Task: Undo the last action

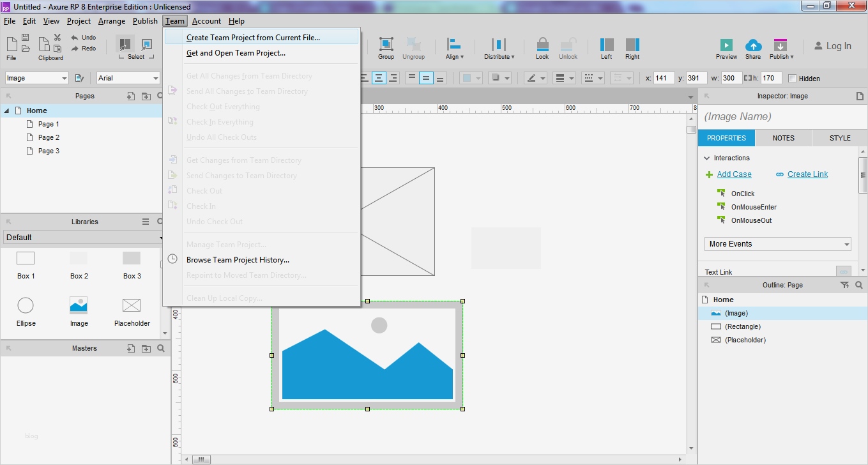Action: [84, 38]
